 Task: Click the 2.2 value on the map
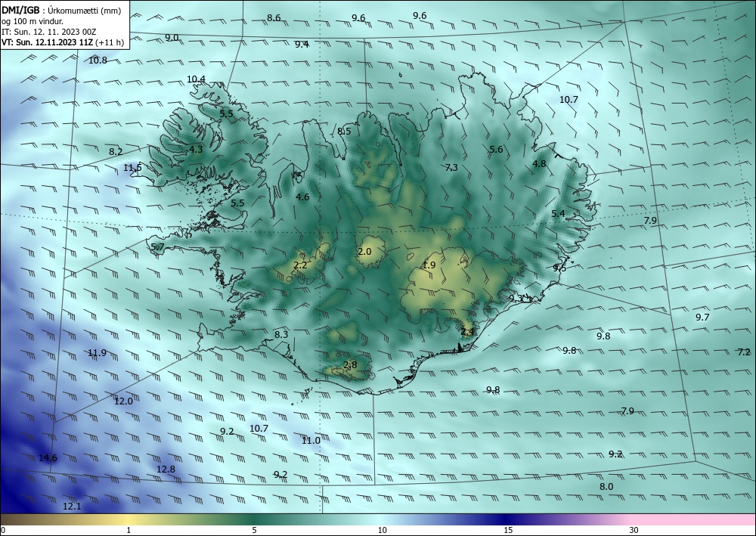click(300, 265)
